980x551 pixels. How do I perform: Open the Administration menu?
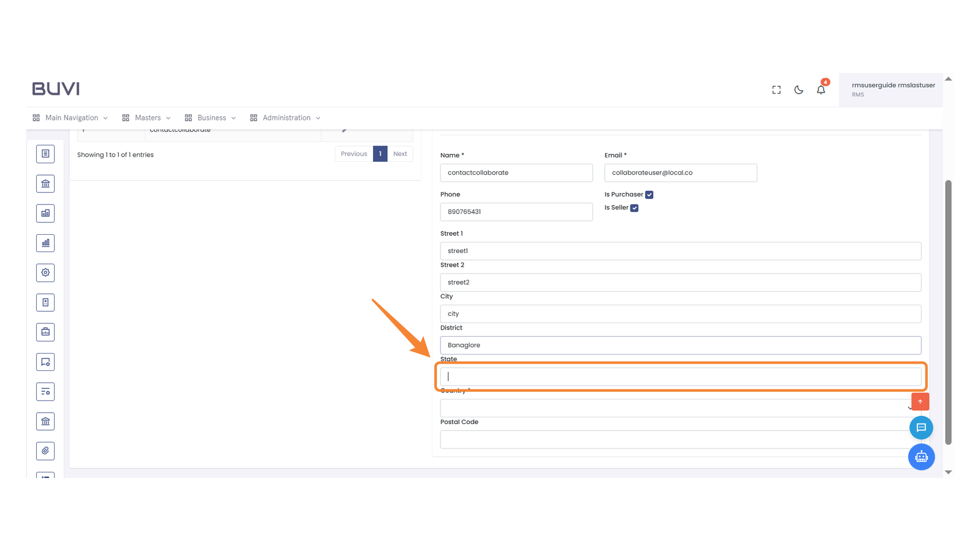coord(285,117)
